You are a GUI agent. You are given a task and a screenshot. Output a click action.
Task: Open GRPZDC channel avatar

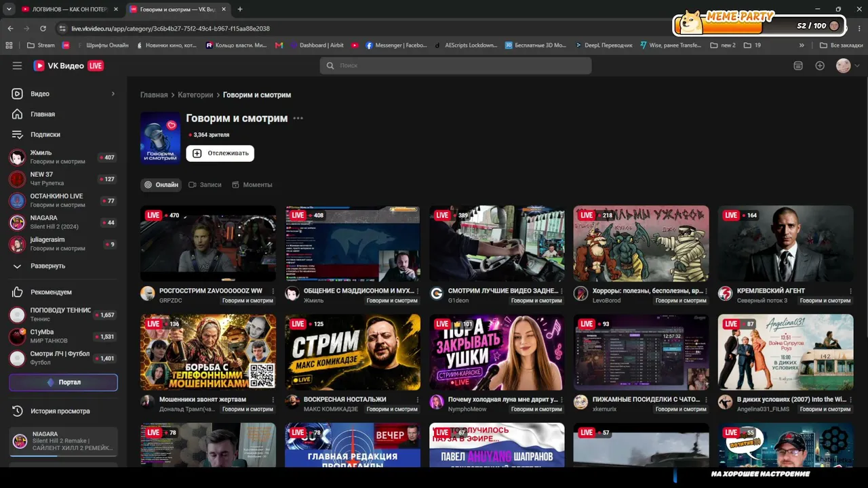148,293
